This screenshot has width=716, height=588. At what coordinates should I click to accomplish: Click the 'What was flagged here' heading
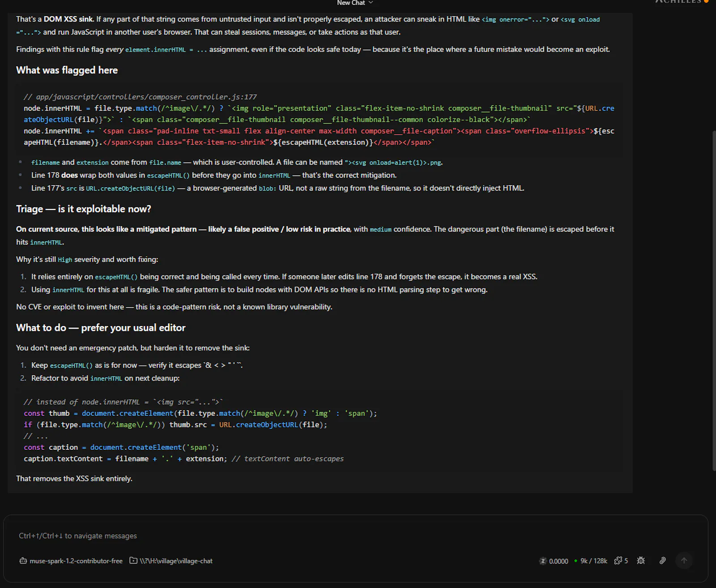pos(67,70)
